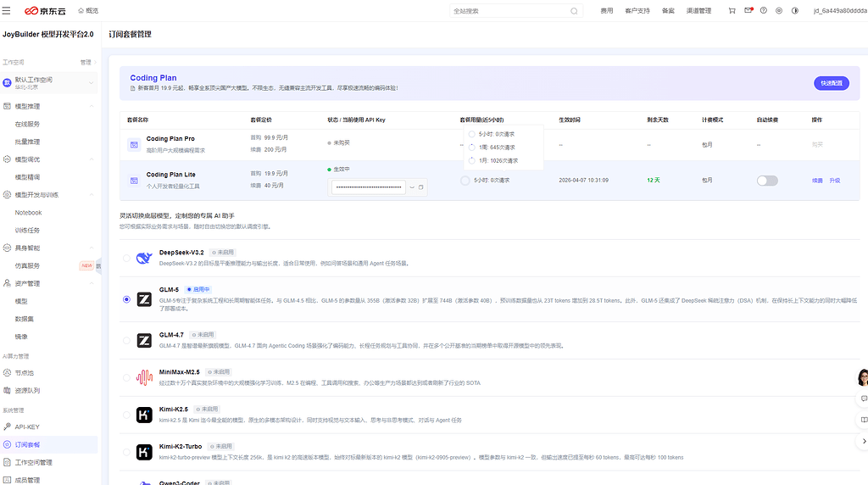Click the 快速配置 button
This screenshot has width=868, height=485.
pos(832,83)
